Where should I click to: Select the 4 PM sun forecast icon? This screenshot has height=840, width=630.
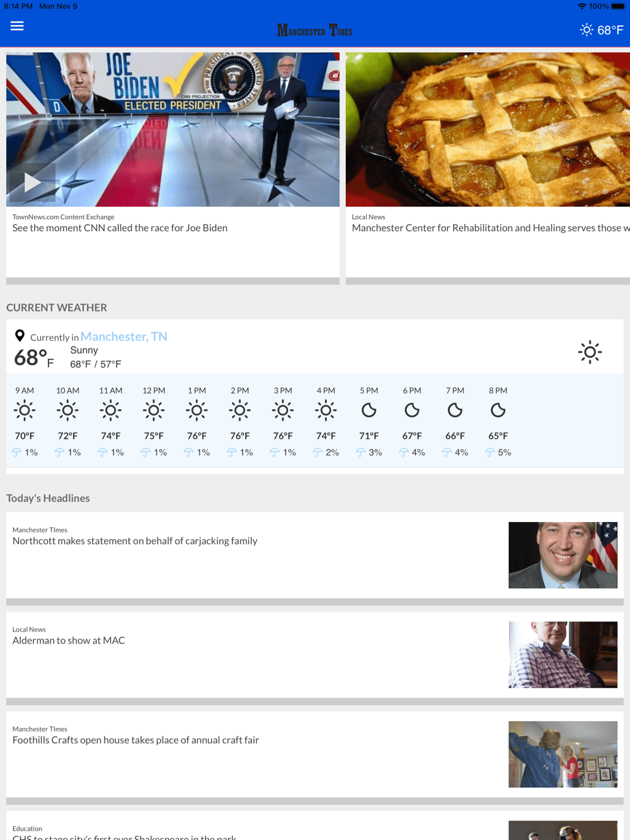326,411
